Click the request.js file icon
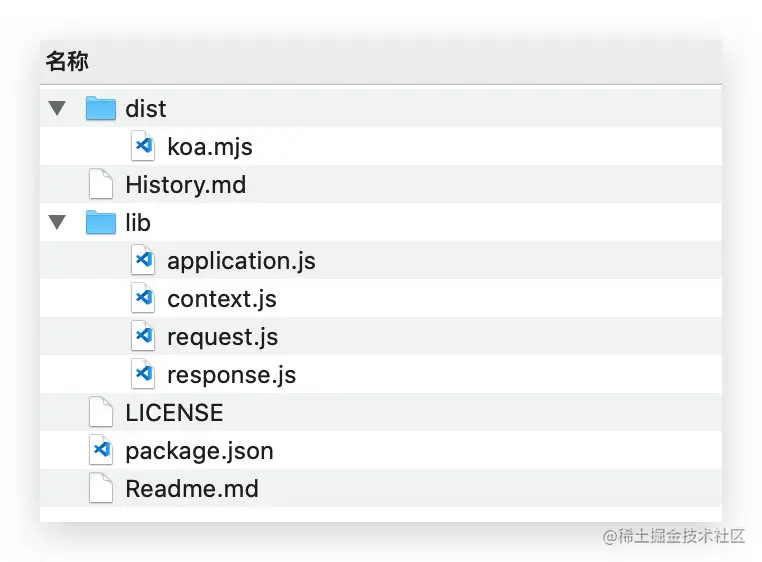The image size is (762, 562). click(143, 336)
